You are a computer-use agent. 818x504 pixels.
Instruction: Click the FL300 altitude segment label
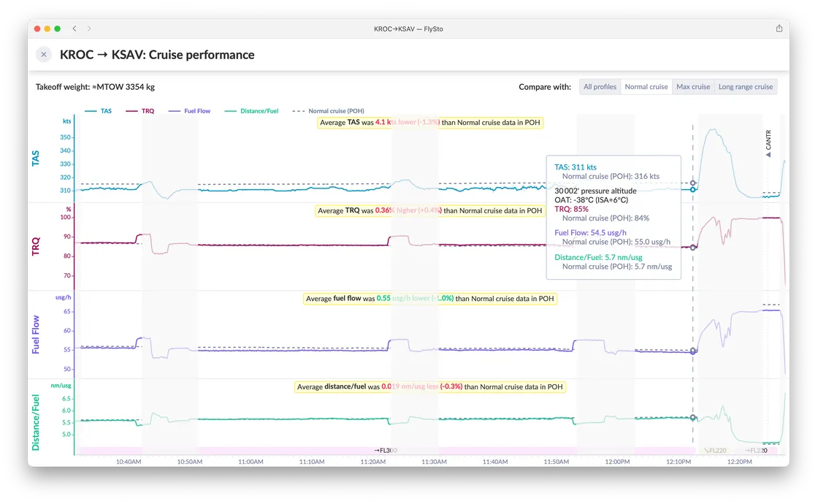pos(386,450)
